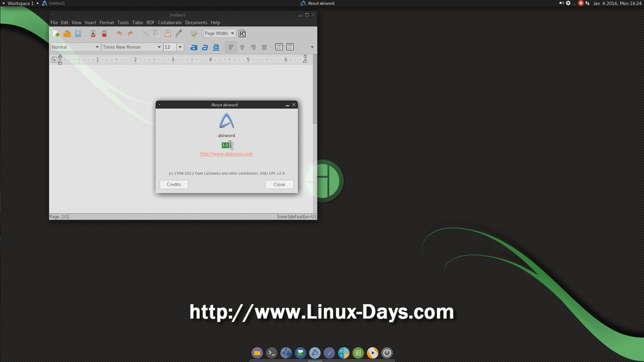
Task: Open the Tools menu
Action: (123, 22)
